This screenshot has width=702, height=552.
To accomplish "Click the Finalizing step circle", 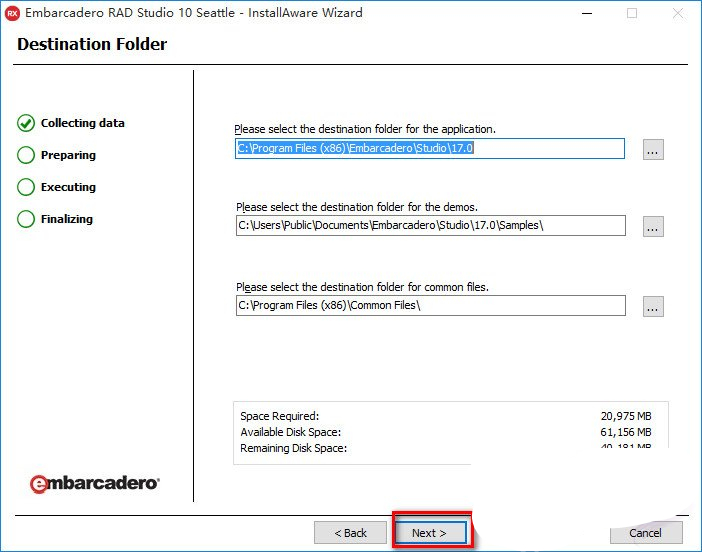I will (26, 219).
